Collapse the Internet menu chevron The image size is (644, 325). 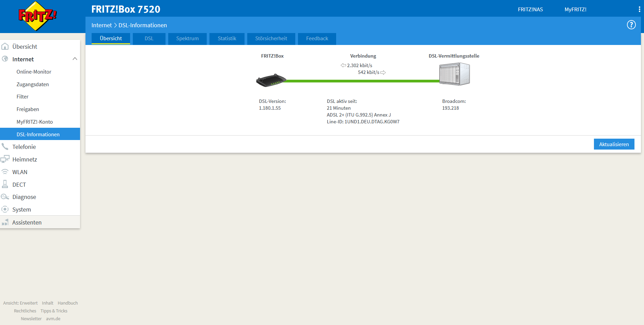point(75,59)
